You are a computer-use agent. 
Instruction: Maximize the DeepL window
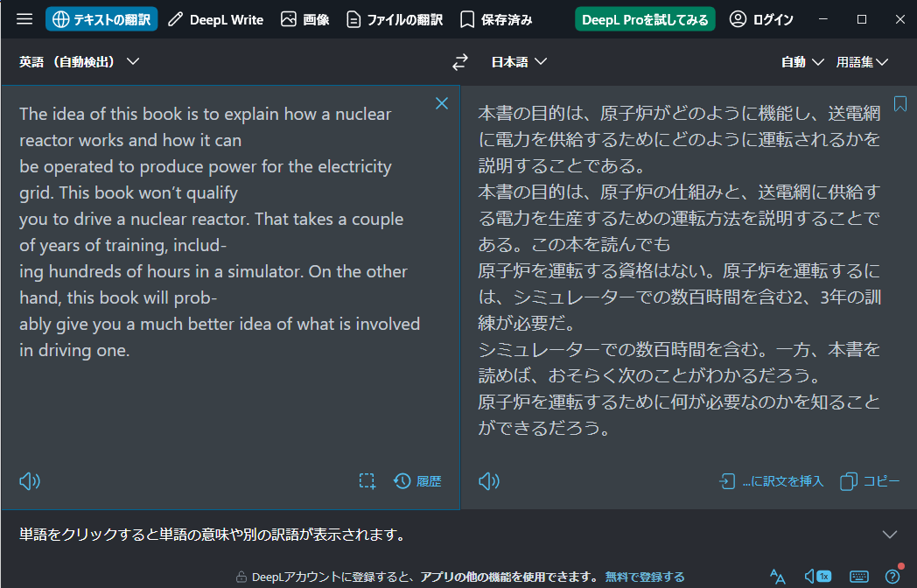tap(862, 19)
